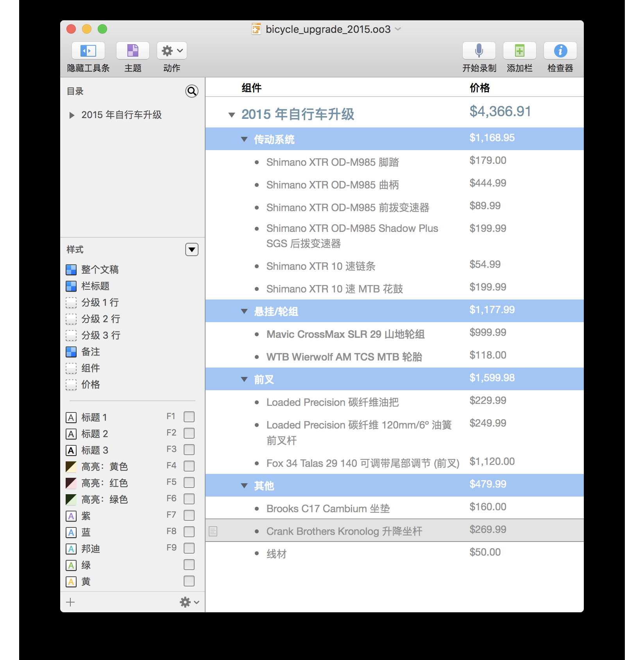Start recording with the microphone icon
644x660 pixels.
click(479, 51)
